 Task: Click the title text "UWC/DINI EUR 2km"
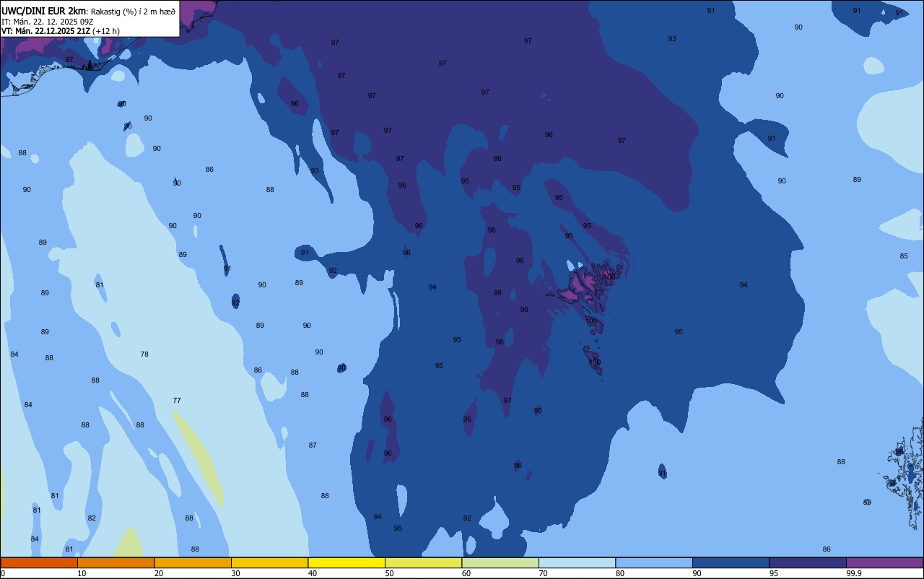(44, 10)
